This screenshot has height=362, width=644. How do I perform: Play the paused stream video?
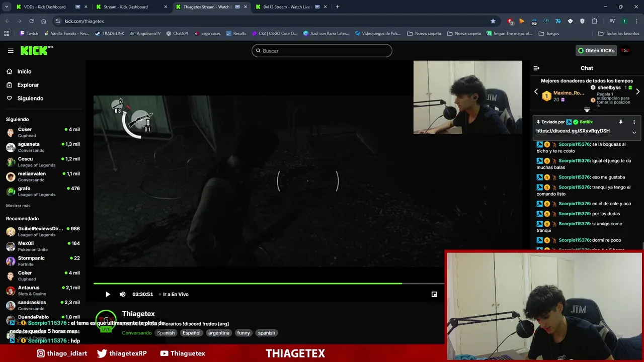point(108,294)
